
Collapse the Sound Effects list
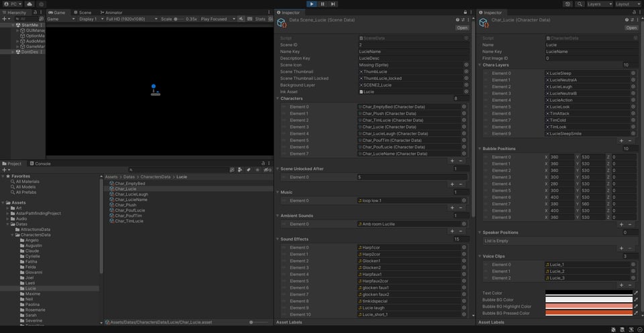pyautogui.click(x=278, y=239)
